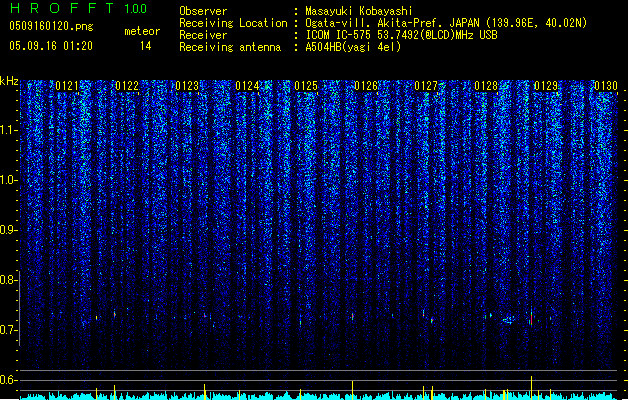
Task: Click the 0125 time marker
Action: click(x=306, y=86)
